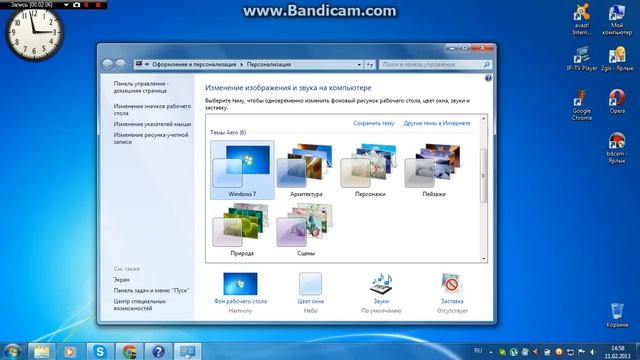
Task: Click the Forward navigation arrow
Action: coord(121,64)
